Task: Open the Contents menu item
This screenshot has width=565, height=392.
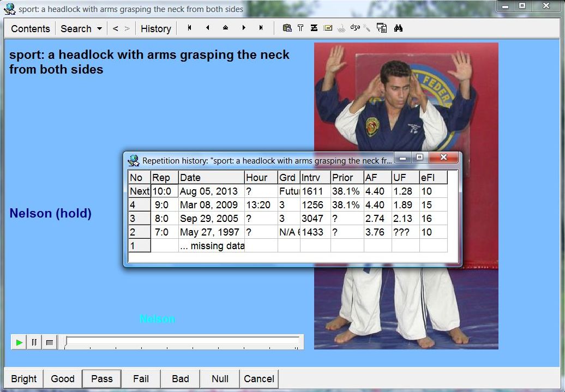Action: point(31,29)
